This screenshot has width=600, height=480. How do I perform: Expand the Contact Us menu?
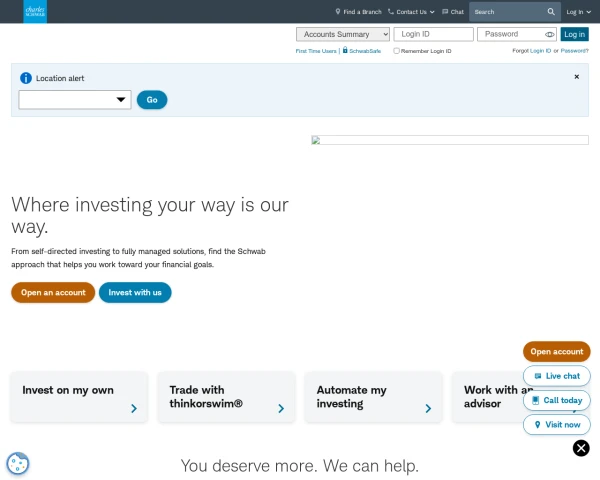tap(411, 12)
